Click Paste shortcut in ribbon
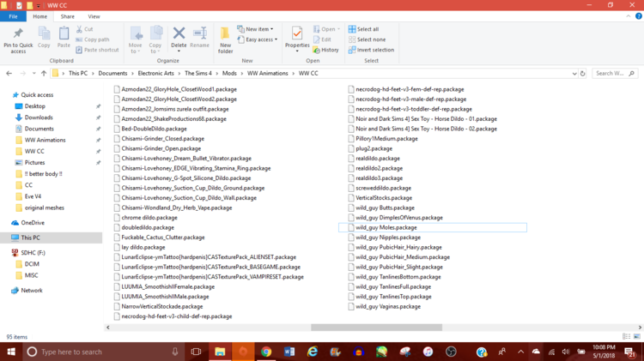 pos(97,50)
